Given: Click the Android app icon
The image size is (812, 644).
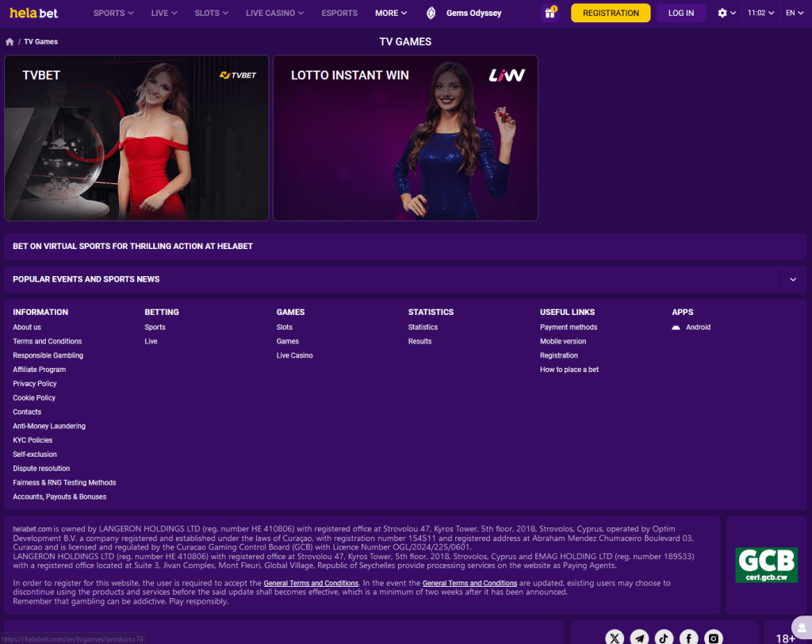Looking at the screenshot, I should (676, 328).
